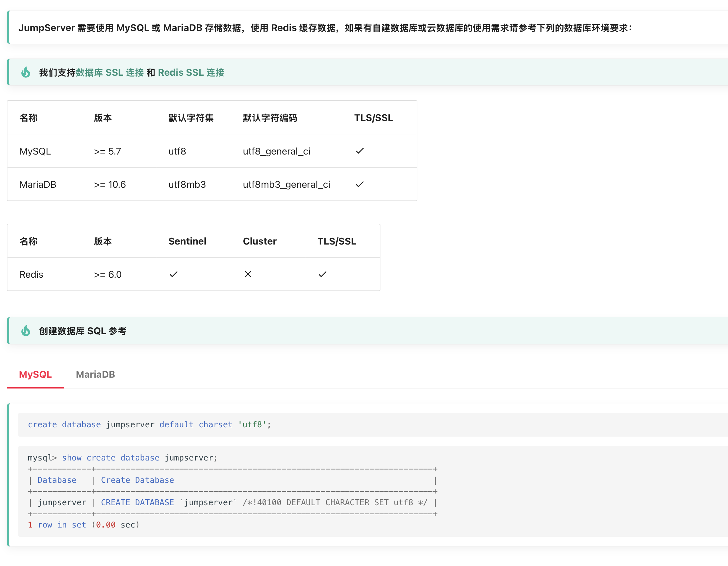Click the flame icon beside 我们支持
Screen dimensions: 728x566
[x=26, y=72]
